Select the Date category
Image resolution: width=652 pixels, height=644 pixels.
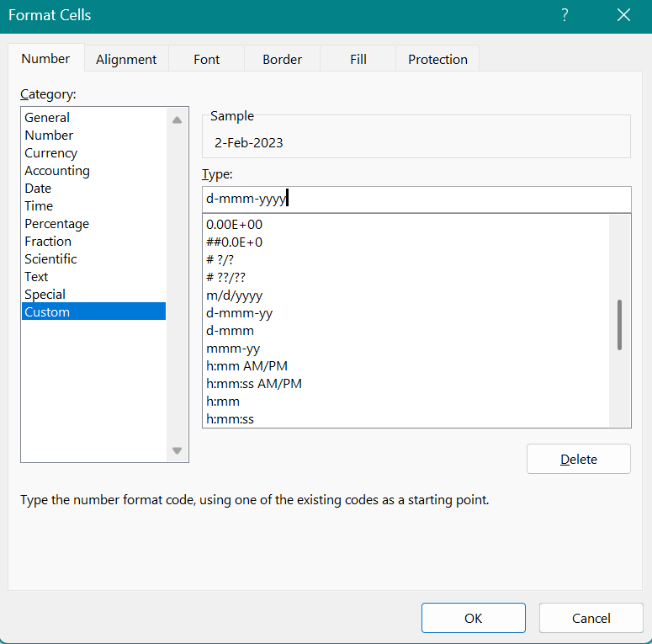[x=93, y=188]
